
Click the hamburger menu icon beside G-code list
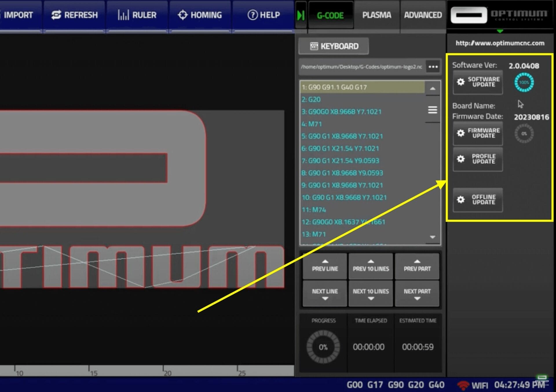coord(432,110)
